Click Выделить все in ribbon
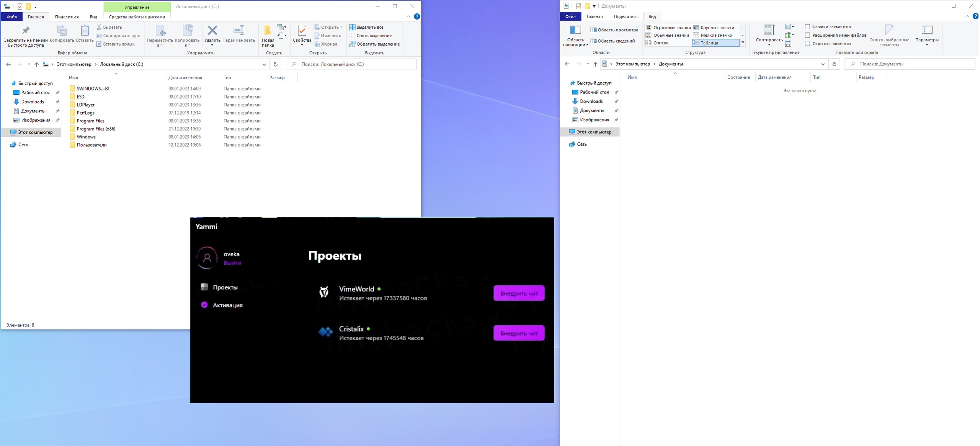The width and height of the screenshot is (980, 446). (x=366, y=27)
